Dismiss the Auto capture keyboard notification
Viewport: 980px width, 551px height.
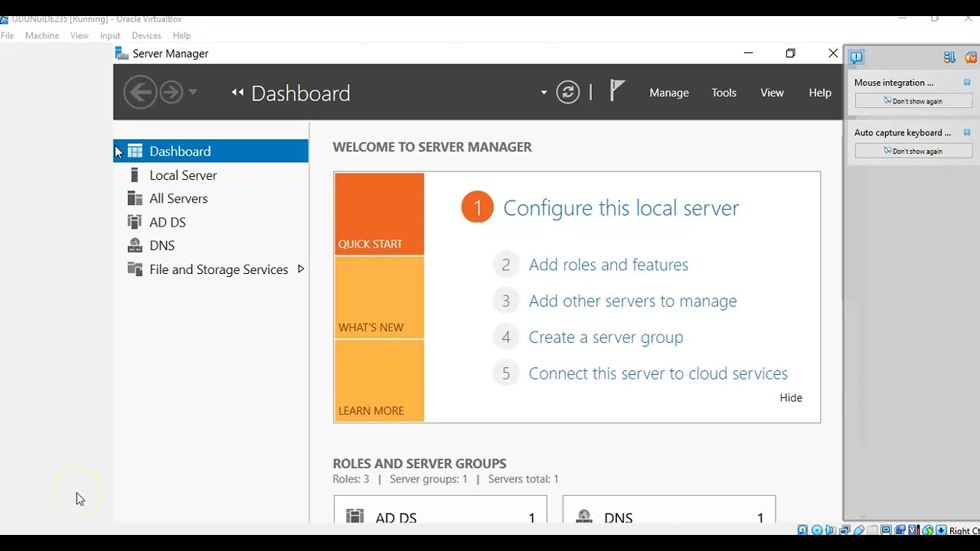click(967, 132)
